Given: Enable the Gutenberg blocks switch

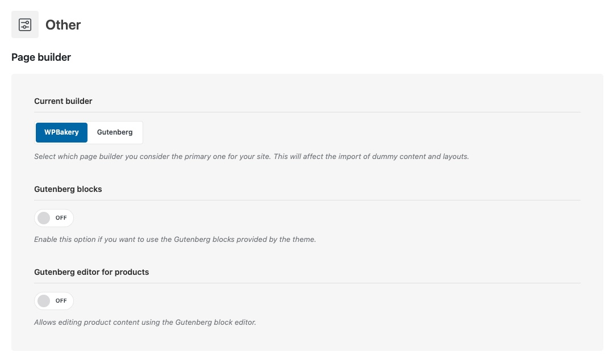Looking at the screenshot, I should click(54, 218).
